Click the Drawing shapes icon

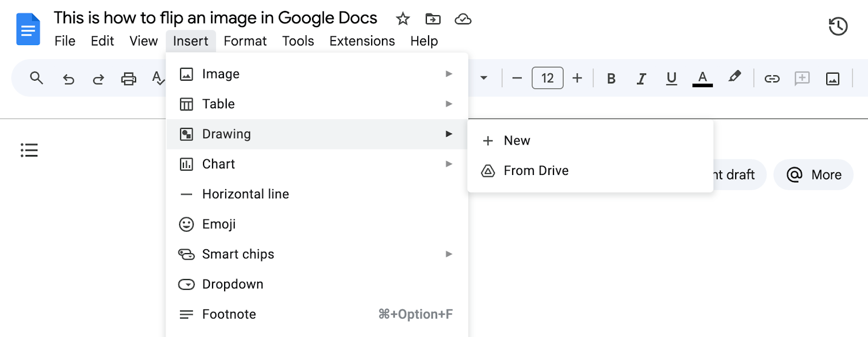pyautogui.click(x=186, y=134)
